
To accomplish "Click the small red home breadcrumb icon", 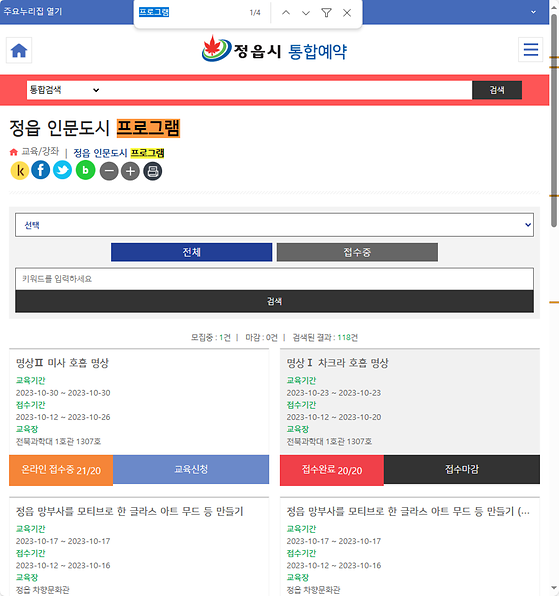I will [14, 152].
